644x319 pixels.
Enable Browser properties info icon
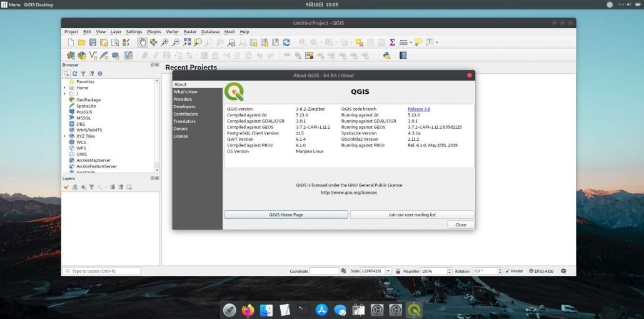100,74
